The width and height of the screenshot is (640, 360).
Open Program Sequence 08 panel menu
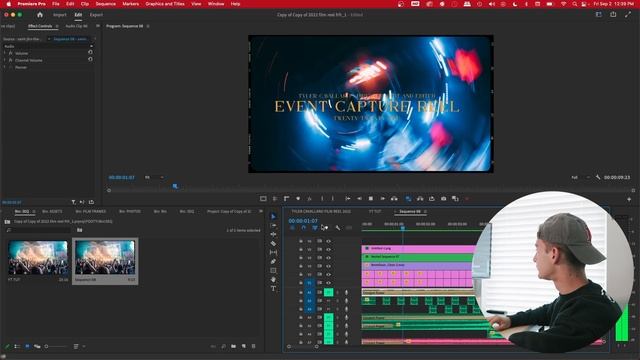pos(148,26)
